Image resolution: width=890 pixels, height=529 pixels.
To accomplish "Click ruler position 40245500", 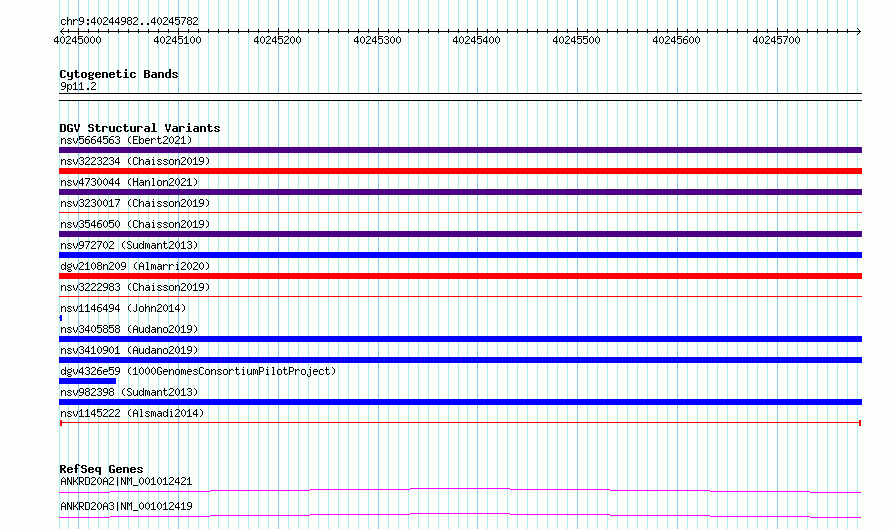I will pyautogui.click(x=576, y=40).
